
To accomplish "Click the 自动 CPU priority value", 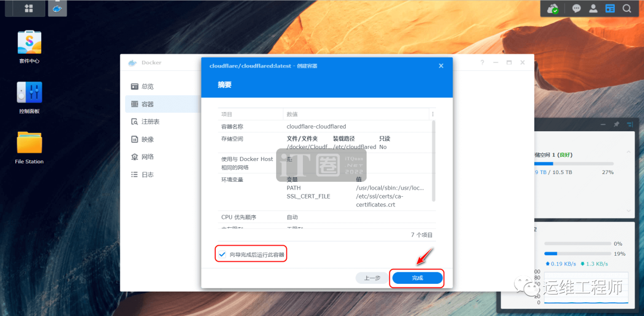I will click(292, 217).
